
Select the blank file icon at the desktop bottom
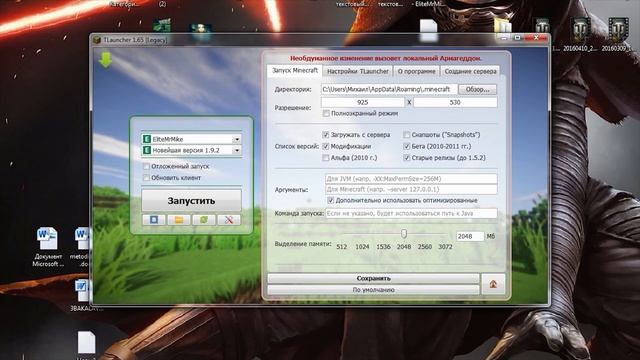pos(87,342)
